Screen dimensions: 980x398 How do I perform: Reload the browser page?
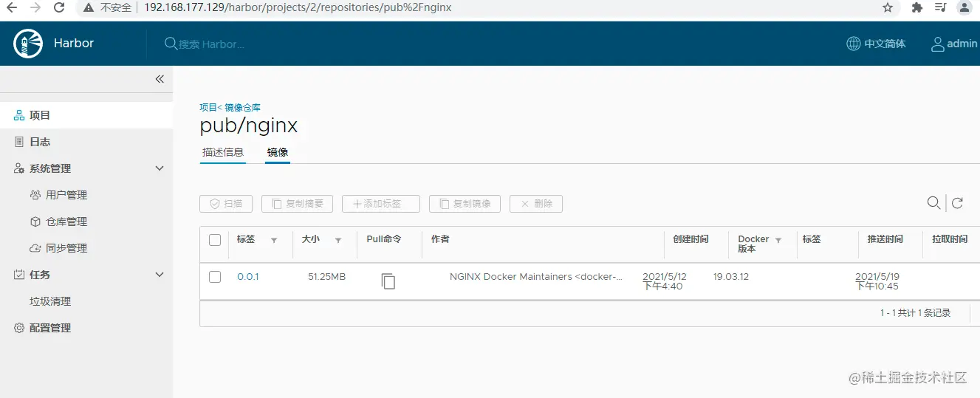click(58, 7)
